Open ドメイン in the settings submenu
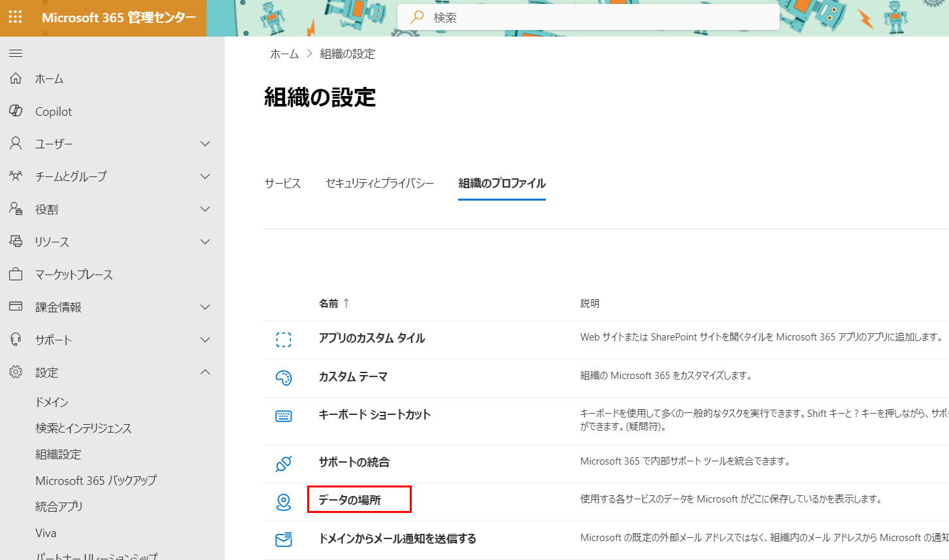949x560 pixels. tap(52, 402)
